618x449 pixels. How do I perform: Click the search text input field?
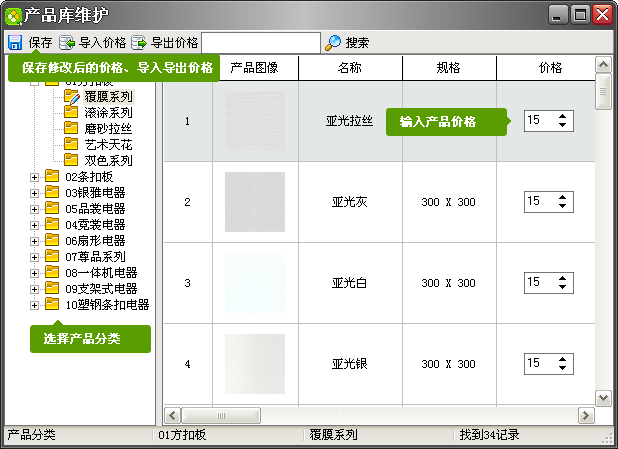tap(261, 42)
